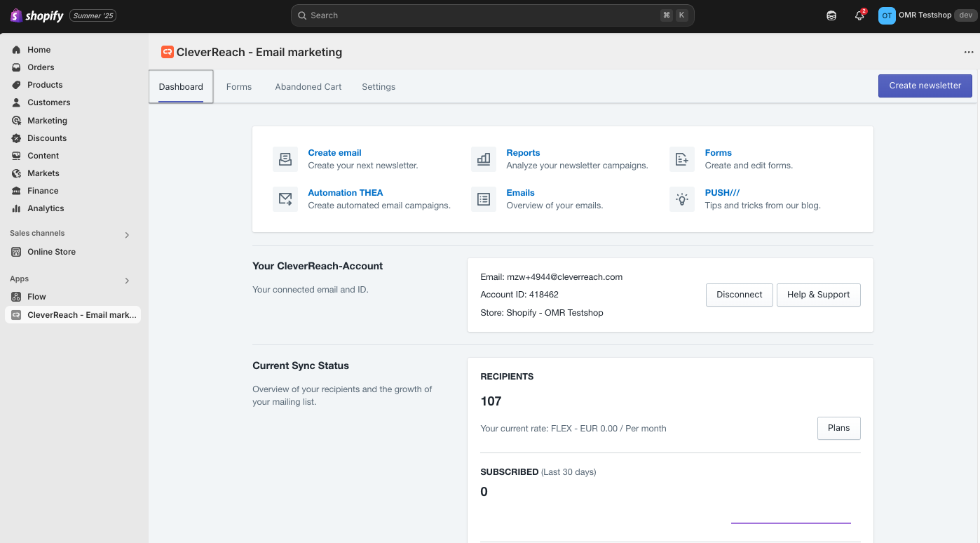Viewport: 980px width, 543px height.
Task: Click the orange CleverReach logo in header
Action: pyautogui.click(x=168, y=52)
